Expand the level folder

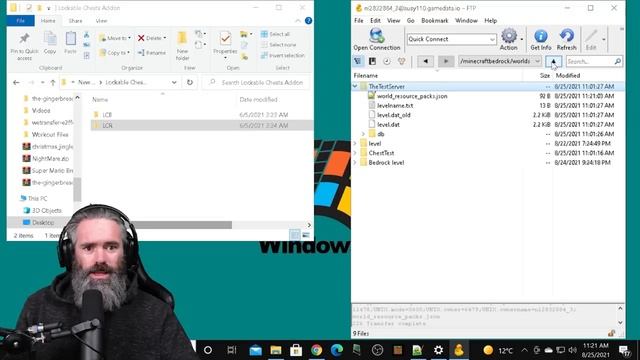click(355, 144)
